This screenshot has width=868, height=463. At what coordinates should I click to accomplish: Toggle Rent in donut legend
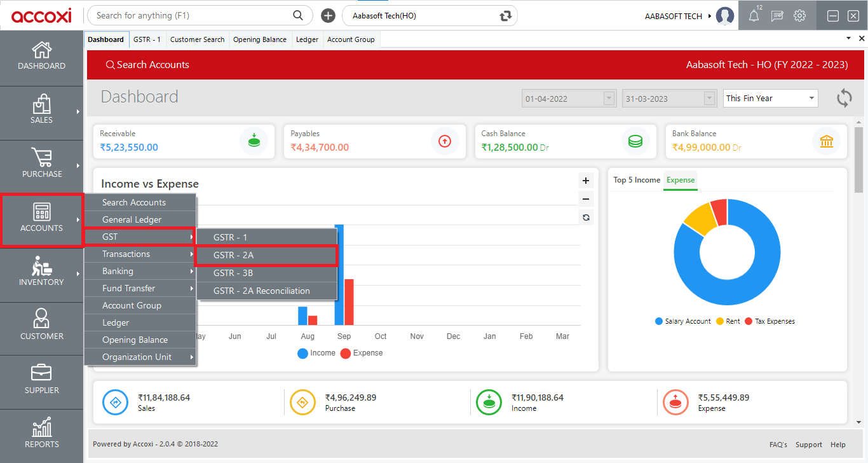[728, 321]
